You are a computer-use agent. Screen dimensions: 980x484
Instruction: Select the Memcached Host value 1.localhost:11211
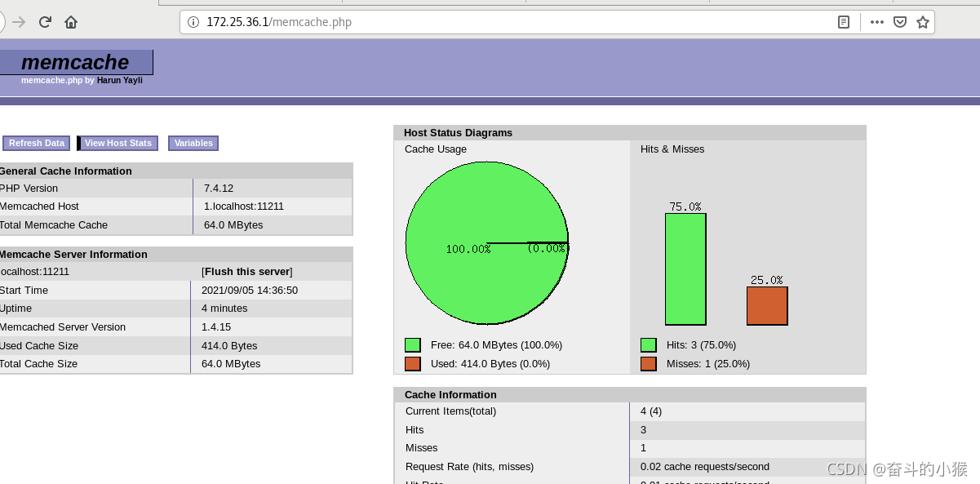point(244,206)
